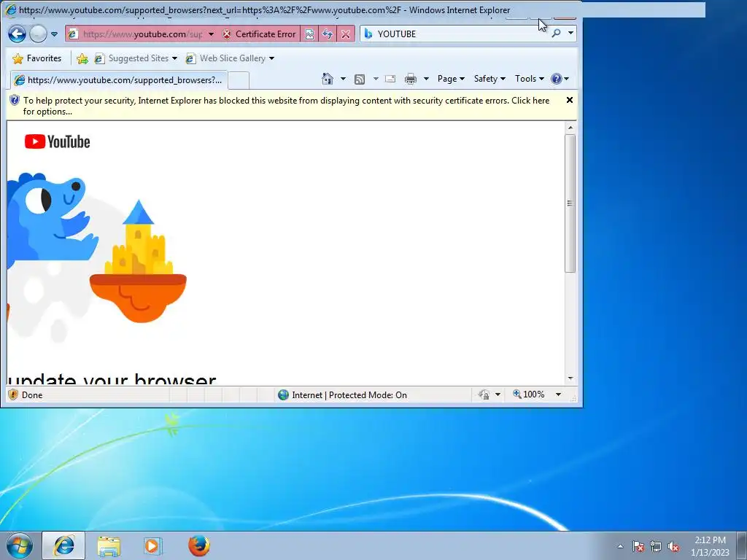The height and width of the screenshot is (560, 747).
Task: Run the search with magnifier icon
Action: click(556, 34)
